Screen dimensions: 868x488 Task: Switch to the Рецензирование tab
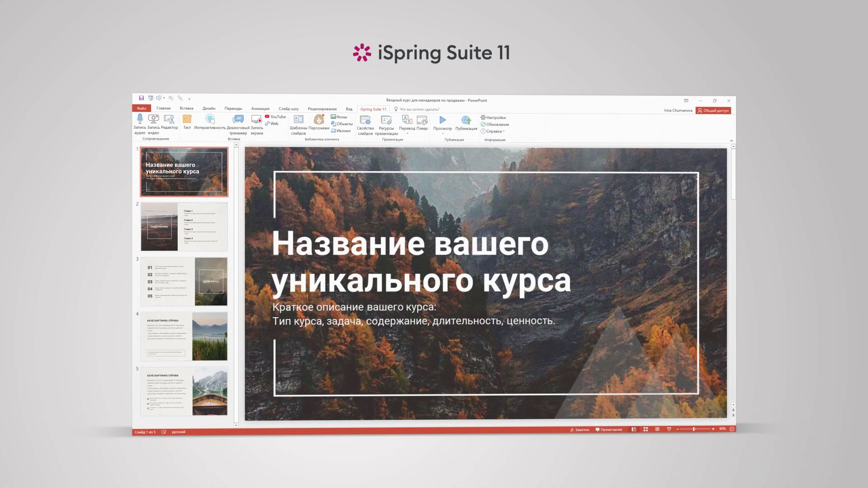tap(322, 109)
